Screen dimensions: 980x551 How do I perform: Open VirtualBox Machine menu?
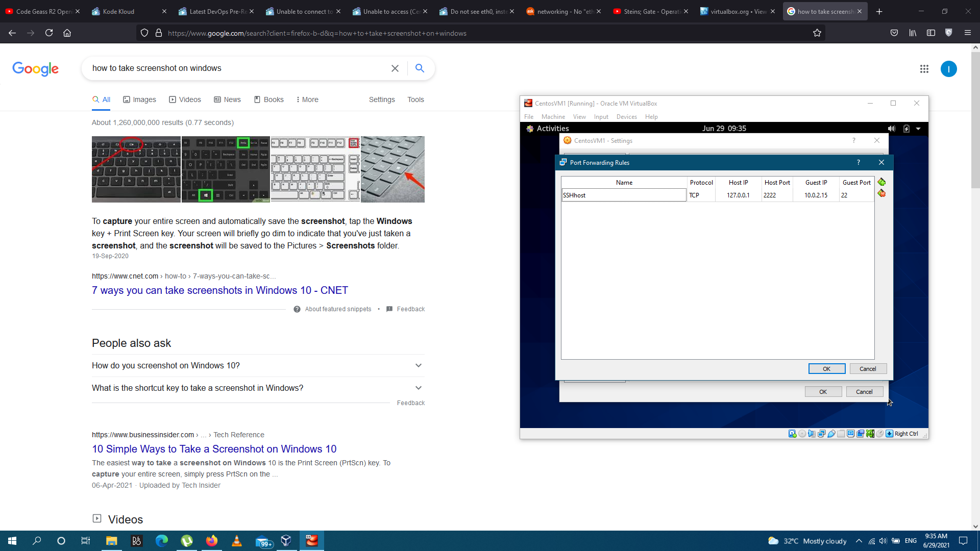[x=553, y=117]
